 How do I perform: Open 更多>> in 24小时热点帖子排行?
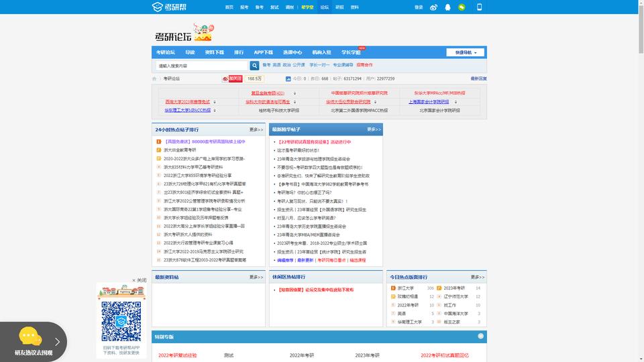coord(256,129)
